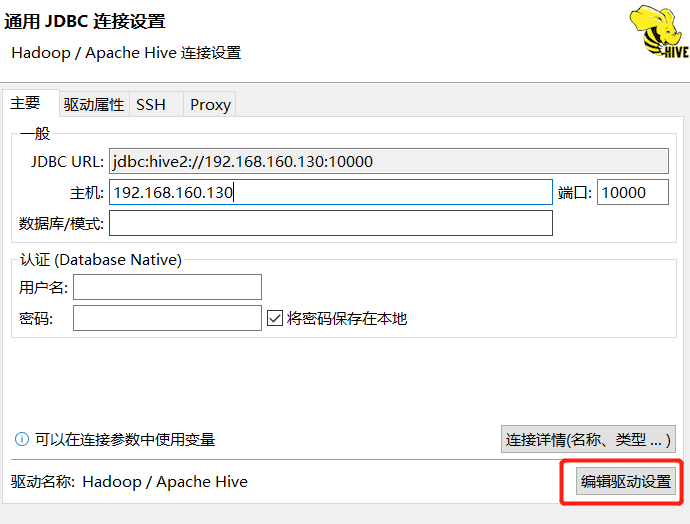The width and height of the screenshot is (690, 524).
Task: Click the 端口 port field
Action: coord(632,192)
